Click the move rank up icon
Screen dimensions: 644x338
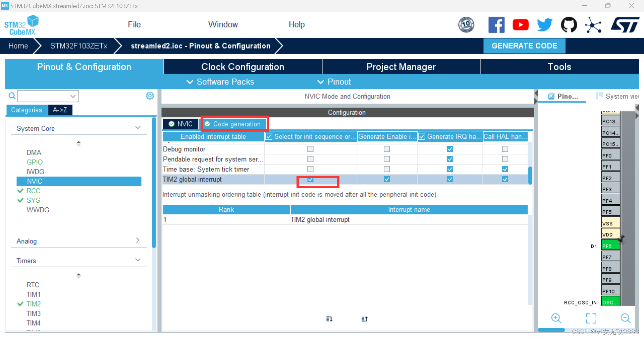pos(365,319)
